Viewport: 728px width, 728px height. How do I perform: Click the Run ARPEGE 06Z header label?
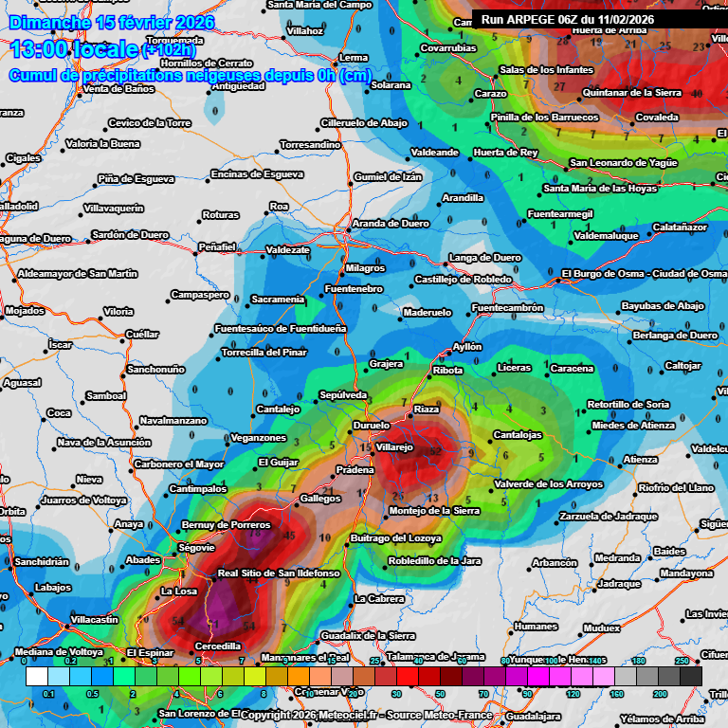pyautogui.click(x=568, y=19)
